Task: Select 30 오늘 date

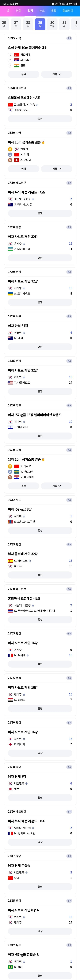Action: tap(52, 24)
